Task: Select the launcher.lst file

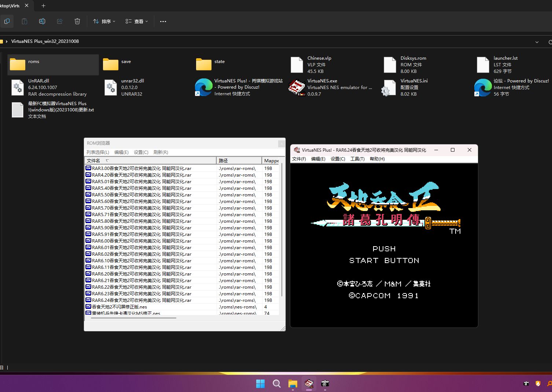Action: click(513, 65)
